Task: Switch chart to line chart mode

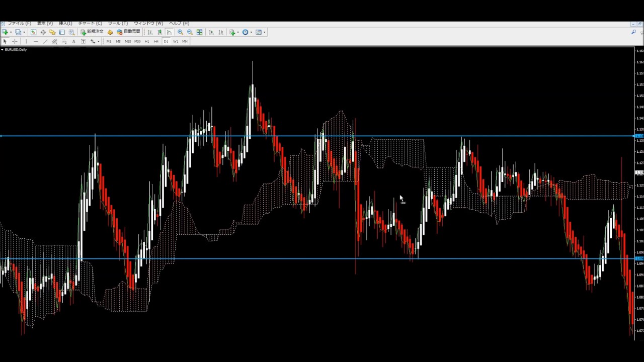Action: 169,32
